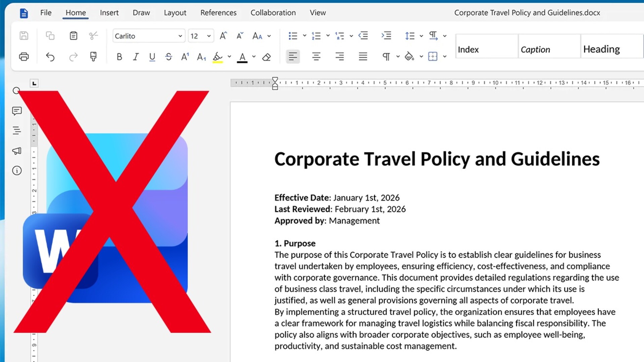This screenshot has height=362, width=644.
Task: Click the Feedback megaphone icon
Action: coord(17,151)
